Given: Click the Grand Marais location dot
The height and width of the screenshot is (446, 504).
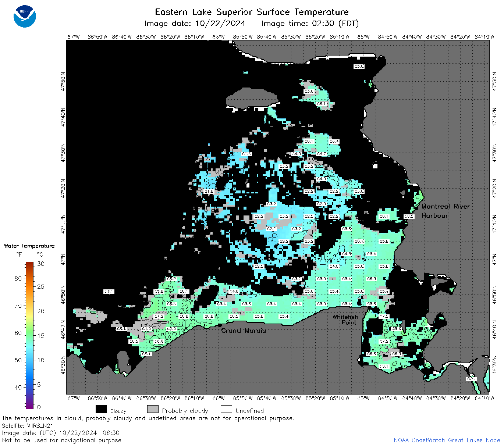Looking at the screenshot, I should click(220, 325).
